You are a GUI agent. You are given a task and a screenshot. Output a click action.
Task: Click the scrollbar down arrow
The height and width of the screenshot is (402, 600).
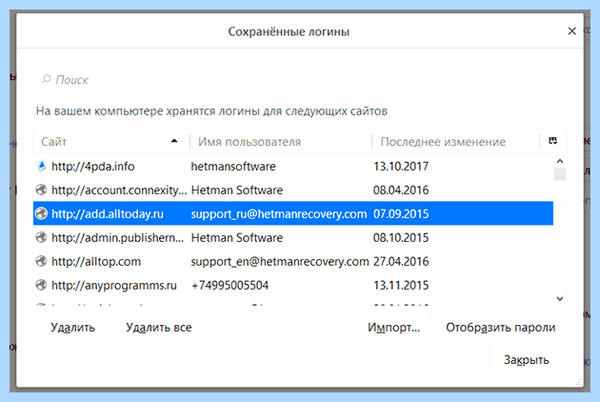point(560,299)
